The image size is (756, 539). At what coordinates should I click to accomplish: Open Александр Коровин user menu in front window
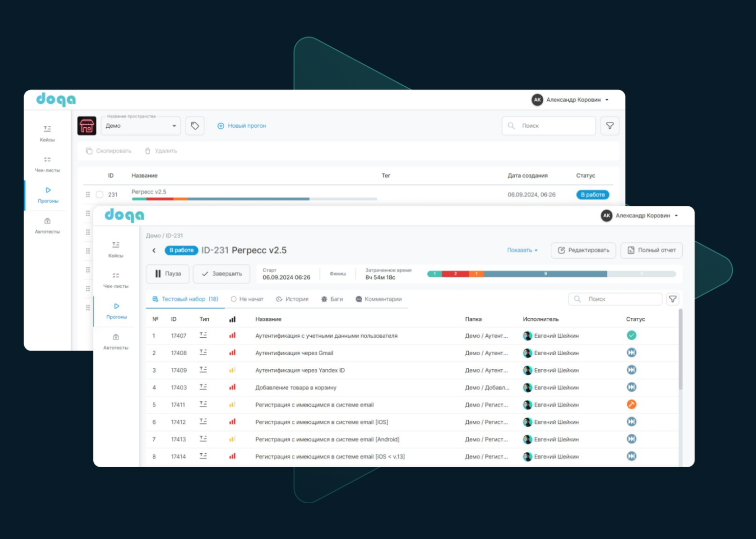[641, 216]
